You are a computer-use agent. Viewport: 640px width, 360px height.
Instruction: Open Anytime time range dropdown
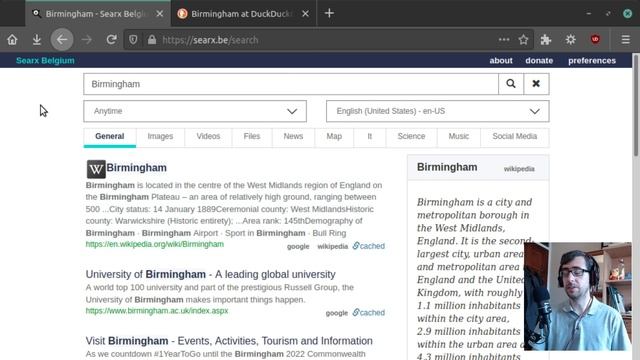coord(195,111)
